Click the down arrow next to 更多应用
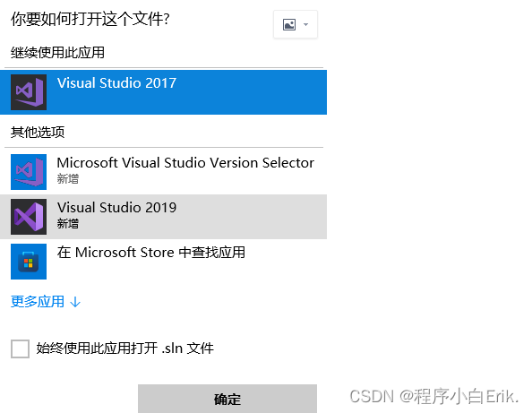 (75, 302)
